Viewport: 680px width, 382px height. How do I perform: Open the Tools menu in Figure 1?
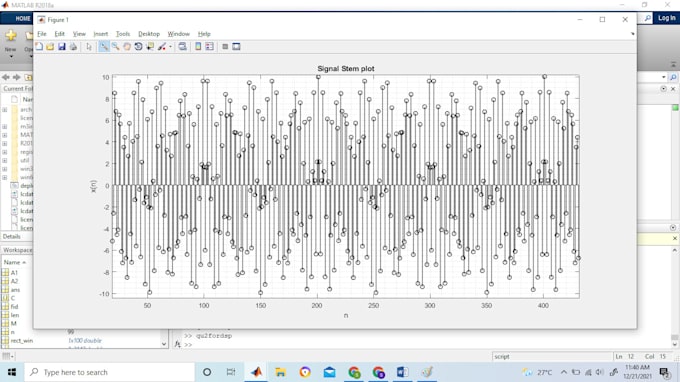[x=123, y=34]
